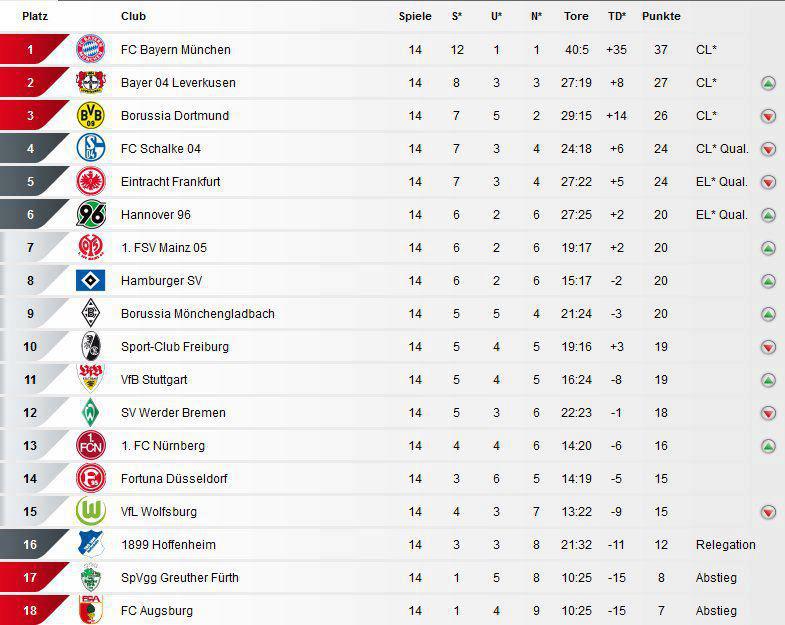Click the Platz column header
This screenshot has width=785, height=625.
35,16
